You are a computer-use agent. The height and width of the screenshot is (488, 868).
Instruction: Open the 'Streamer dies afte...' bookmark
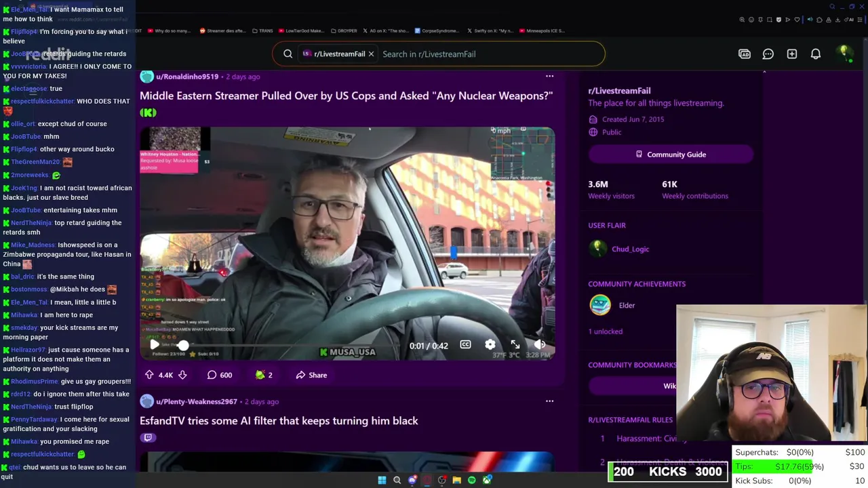pyautogui.click(x=222, y=30)
